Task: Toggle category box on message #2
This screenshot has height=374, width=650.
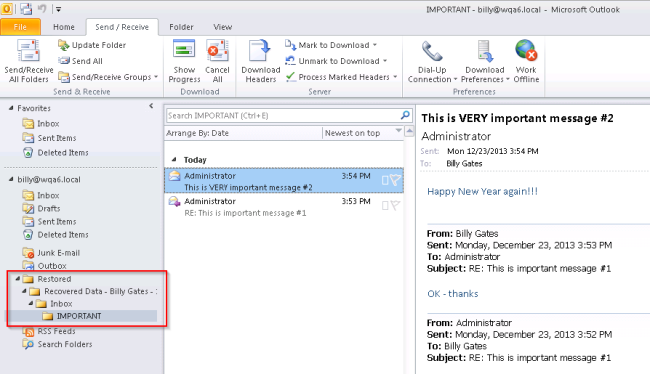Action: click(385, 180)
